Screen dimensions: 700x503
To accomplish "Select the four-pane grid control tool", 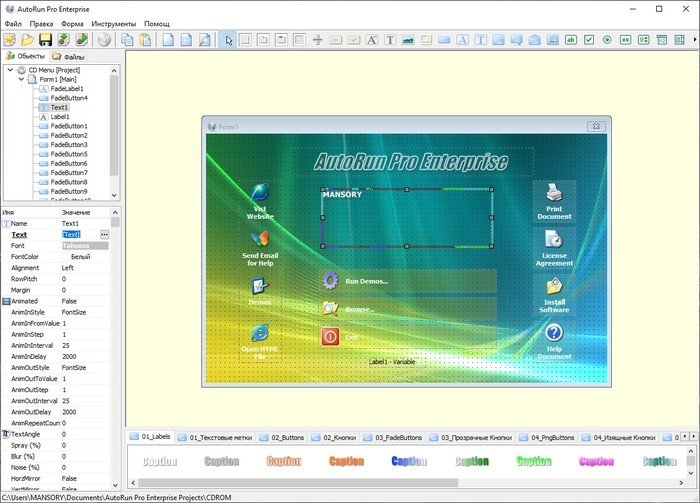I will 300,40.
